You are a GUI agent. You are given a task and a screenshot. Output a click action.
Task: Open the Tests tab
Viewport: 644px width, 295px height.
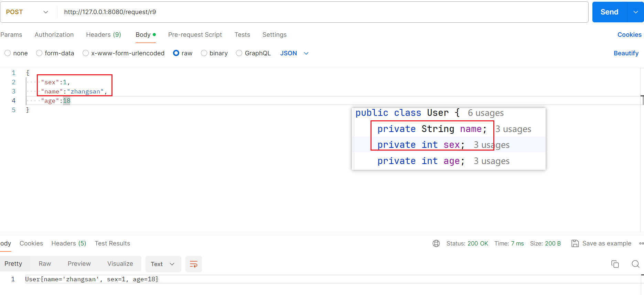242,35
